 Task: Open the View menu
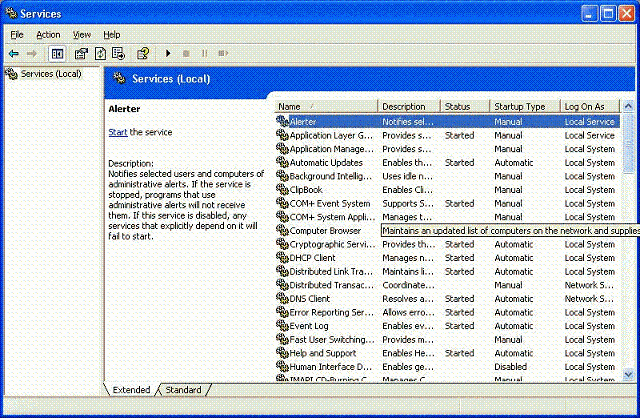coord(82,35)
